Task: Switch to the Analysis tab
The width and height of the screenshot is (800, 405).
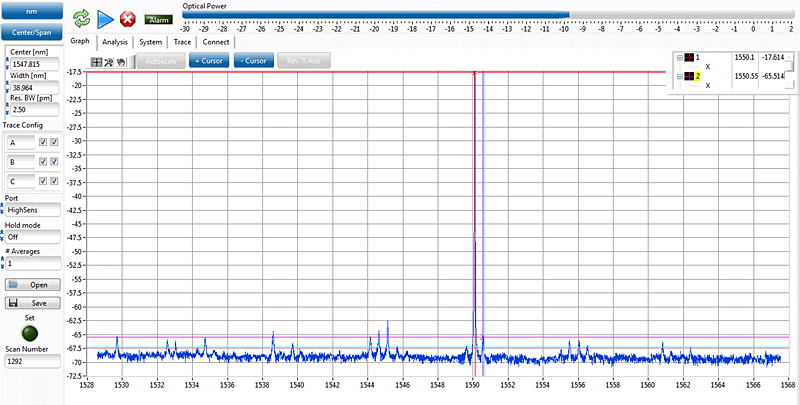Action: click(x=115, y=42)
